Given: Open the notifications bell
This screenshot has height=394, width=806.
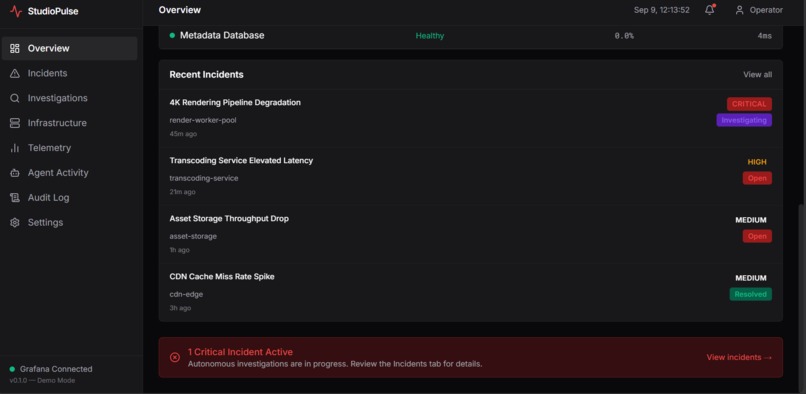Looking at the screenshot, I should [x=710, y=10].
